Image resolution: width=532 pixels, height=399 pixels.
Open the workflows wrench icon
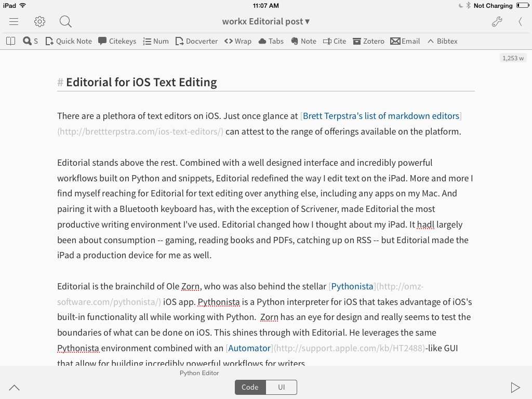(x=497, y=22)
